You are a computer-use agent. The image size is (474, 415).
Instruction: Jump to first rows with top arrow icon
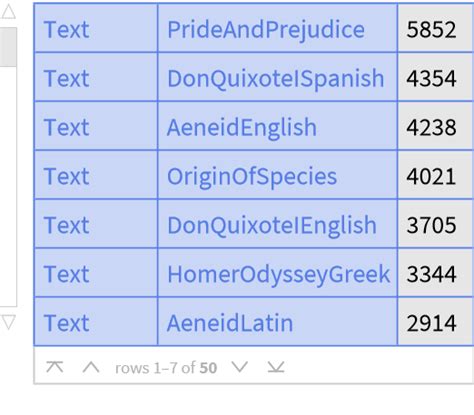[55, 367]
